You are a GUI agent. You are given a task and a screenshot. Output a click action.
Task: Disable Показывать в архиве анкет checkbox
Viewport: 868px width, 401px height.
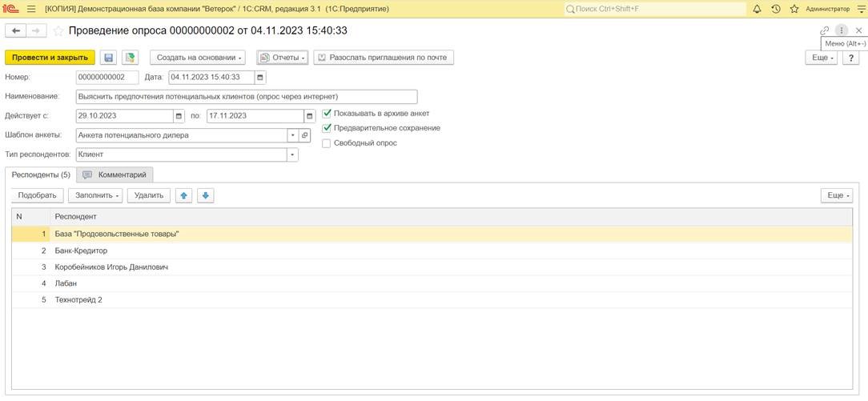click(327, 114)
